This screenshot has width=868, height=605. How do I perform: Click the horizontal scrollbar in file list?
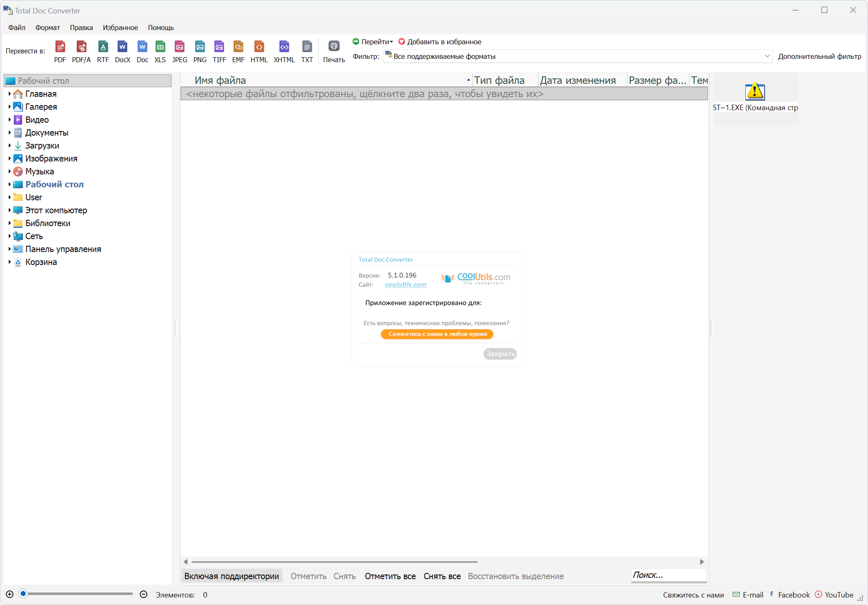point(335,562)
